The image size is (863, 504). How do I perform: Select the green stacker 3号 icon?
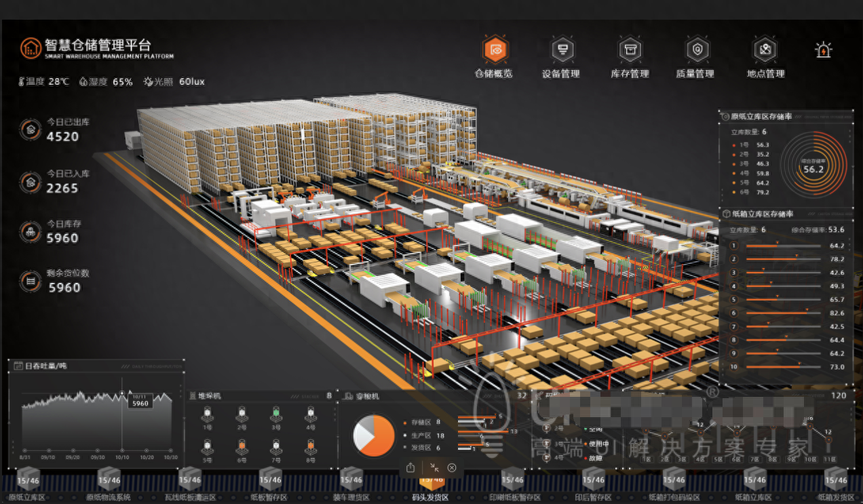coord(276,414)
